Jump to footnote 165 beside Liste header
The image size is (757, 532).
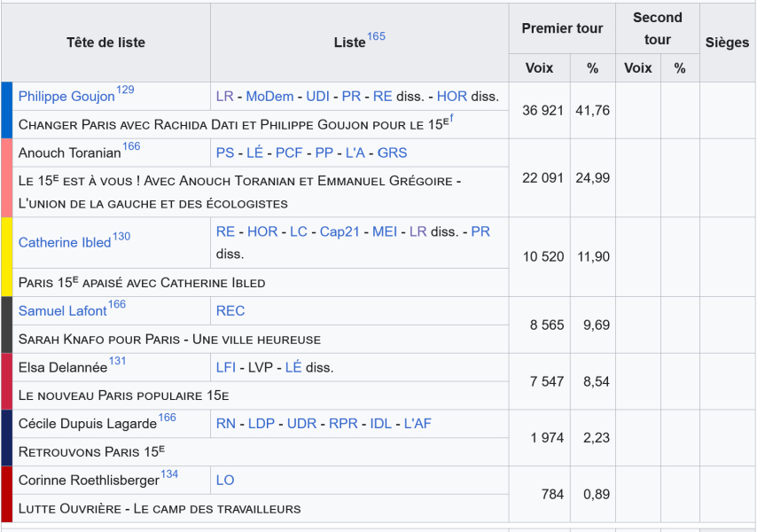(x=376, y=36)
